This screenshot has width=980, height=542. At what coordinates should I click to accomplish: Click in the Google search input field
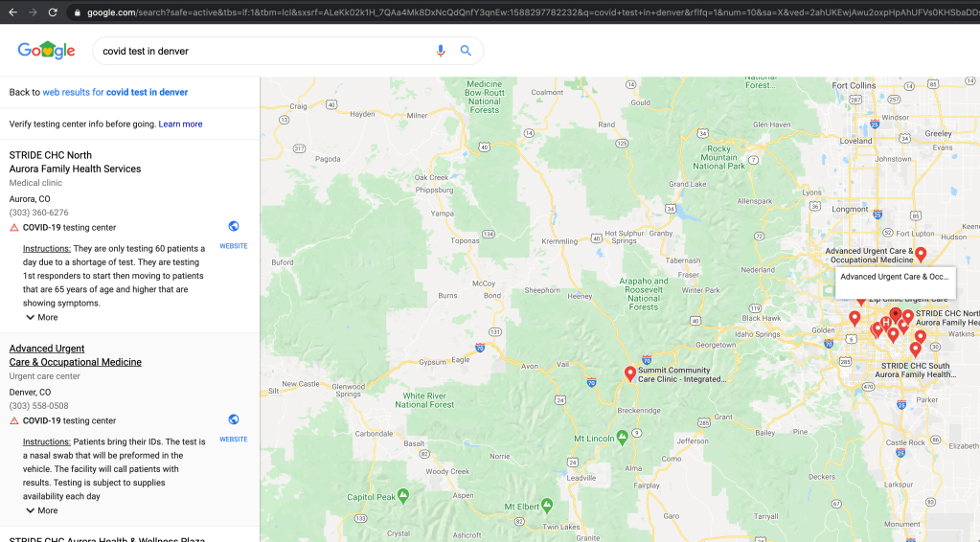point(259,51)
